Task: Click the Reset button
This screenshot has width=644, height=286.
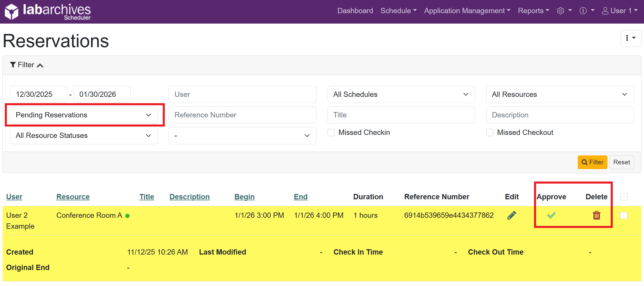Action: pyautogui.click(x=621, y=162)
